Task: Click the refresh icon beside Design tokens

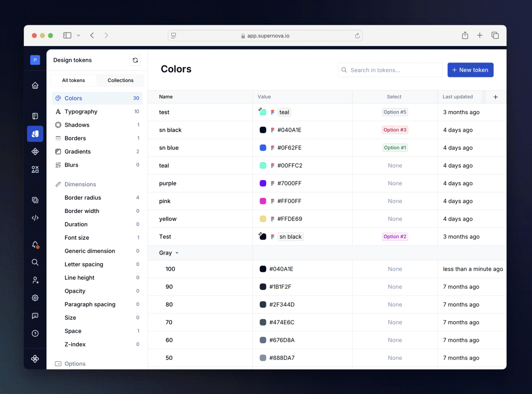Action: [135, 60]
